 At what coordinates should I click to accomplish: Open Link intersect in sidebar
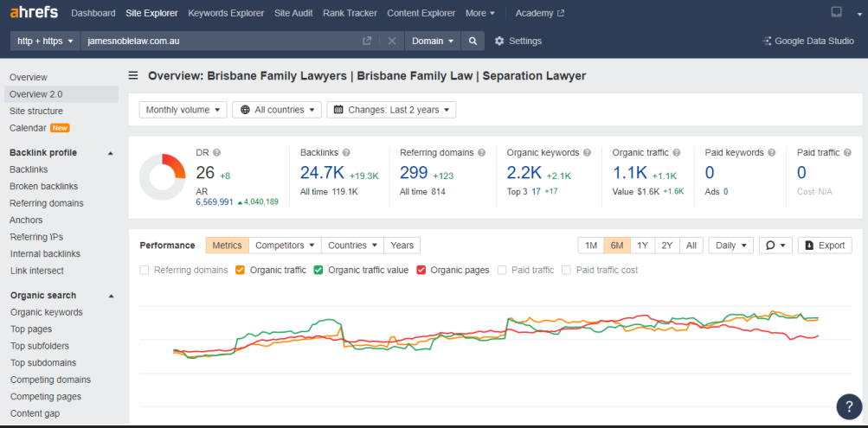click(37, 271)
